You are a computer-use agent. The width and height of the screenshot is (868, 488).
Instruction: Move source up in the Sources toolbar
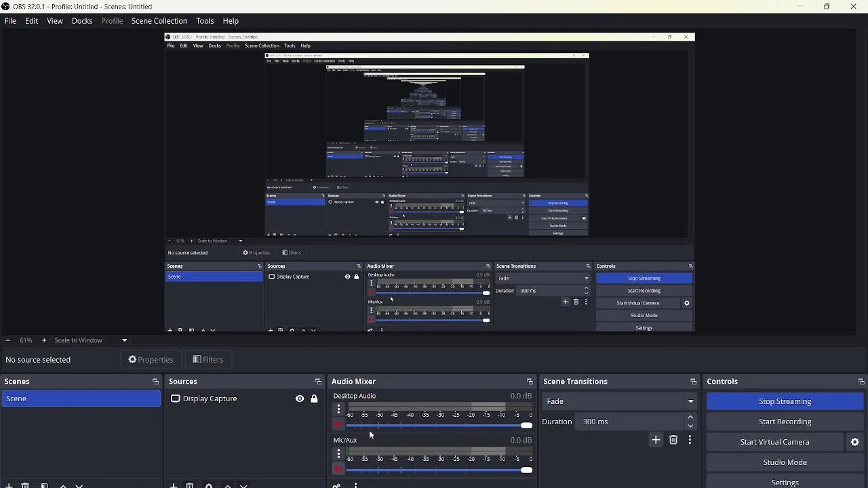click(228, 485)
